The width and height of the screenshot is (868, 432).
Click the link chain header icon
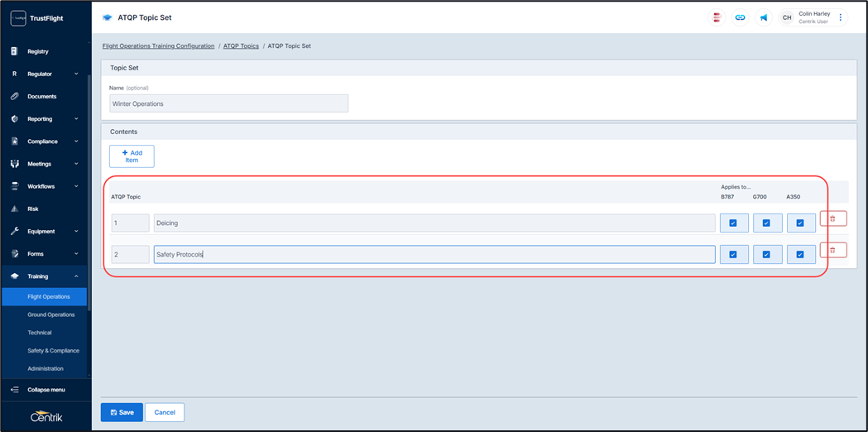pyautogui.click(x=740, y=17)
